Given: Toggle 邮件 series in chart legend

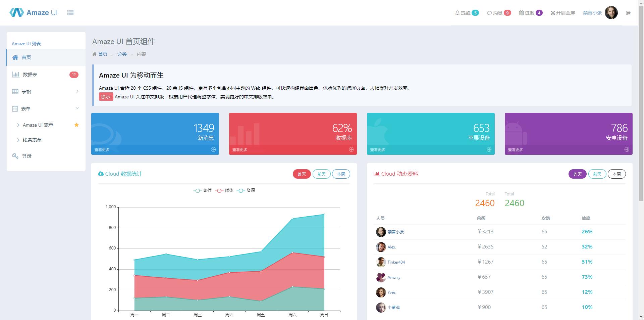Looking at the screenshot, I should (203, 190).
